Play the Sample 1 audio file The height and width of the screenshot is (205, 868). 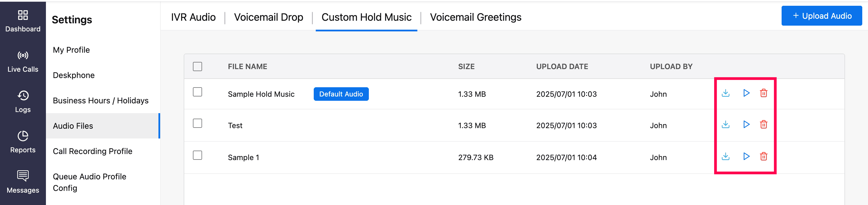746,156
